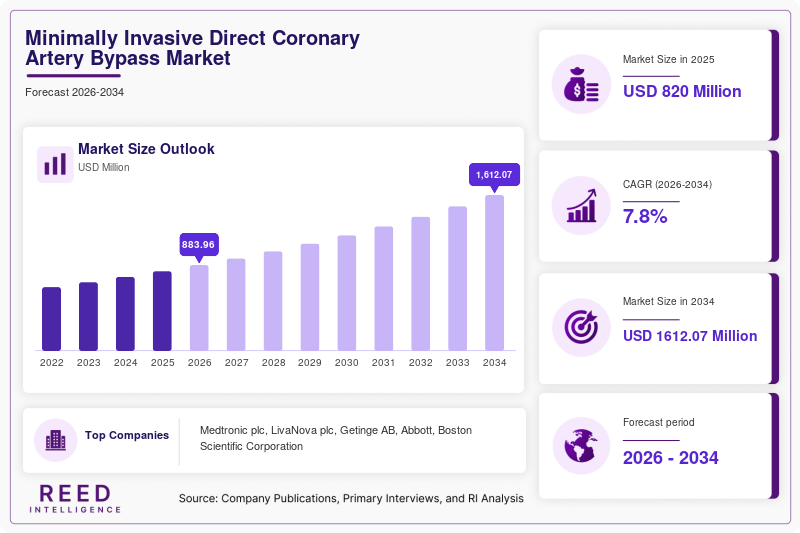Click the 'Market Size in 2034' label
The image size is (800, 533).
coord(668,301)
